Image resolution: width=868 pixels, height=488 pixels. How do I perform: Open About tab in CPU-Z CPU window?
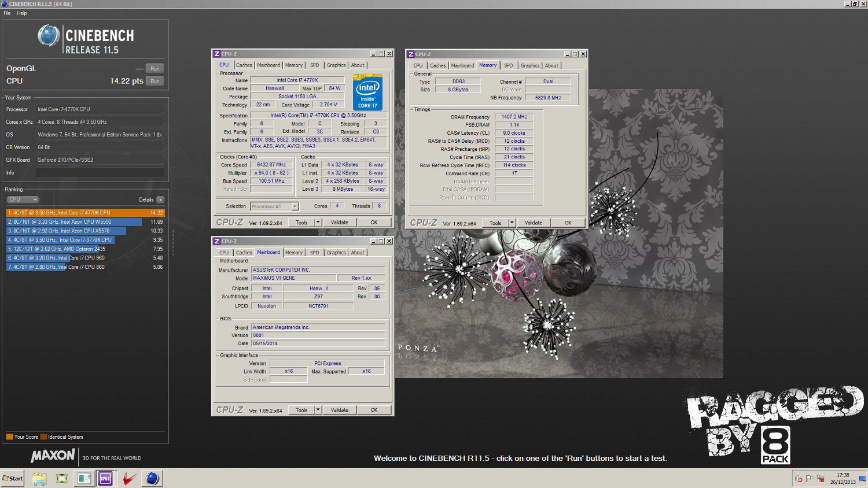click(x=358, y=65)
